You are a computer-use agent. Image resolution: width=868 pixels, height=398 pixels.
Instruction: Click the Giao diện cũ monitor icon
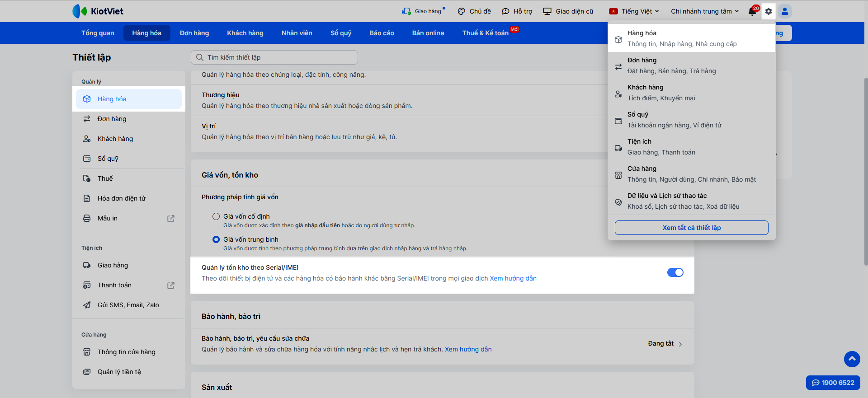547,11
